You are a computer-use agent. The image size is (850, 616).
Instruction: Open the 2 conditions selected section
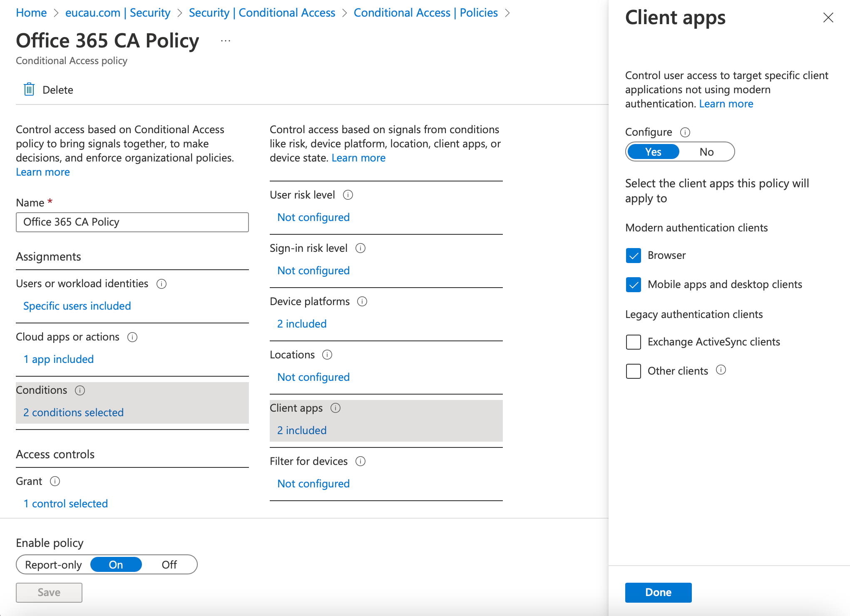[73, 412]
